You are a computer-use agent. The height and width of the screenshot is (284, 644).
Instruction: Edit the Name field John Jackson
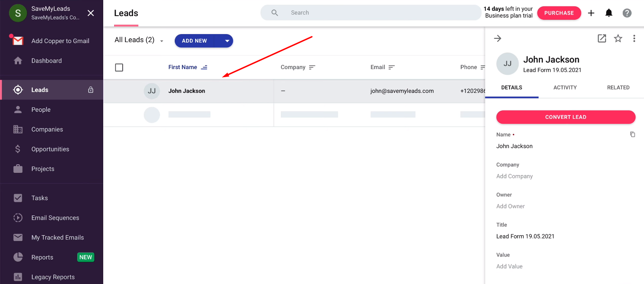click(x=514, y=146)
